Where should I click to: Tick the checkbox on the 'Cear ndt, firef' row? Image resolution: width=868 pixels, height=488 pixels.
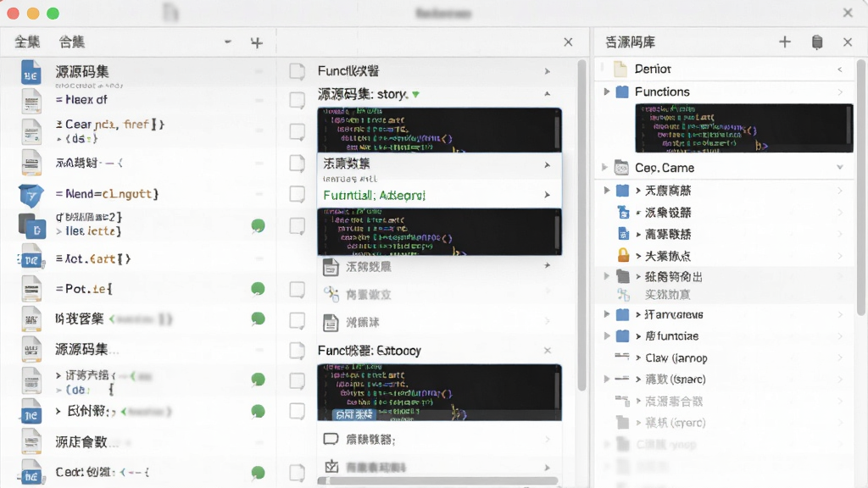[x=298, y=131]
